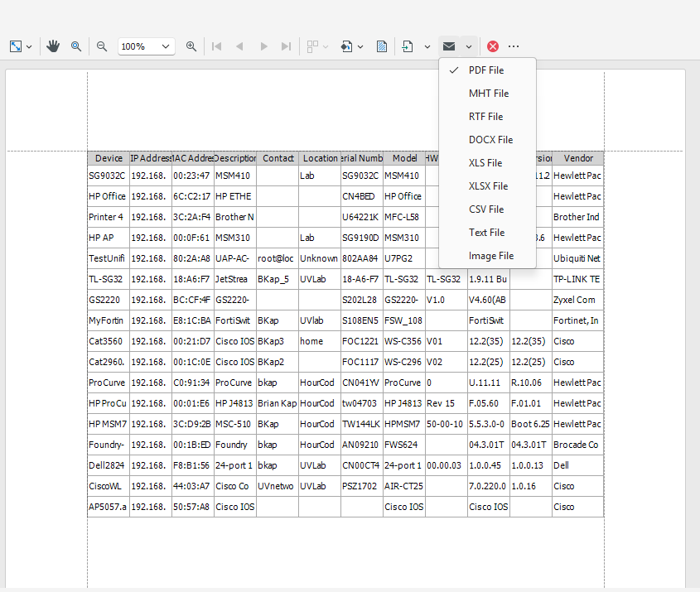This screenshot has width=700, height=592.
Task: Click the page color fill icon
Action: click(346, 46)
